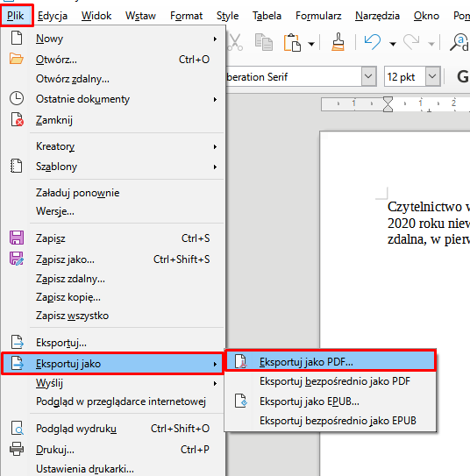Click the Cut scissors icon in toolbar

pyautogui.click(x=236, y=42)
